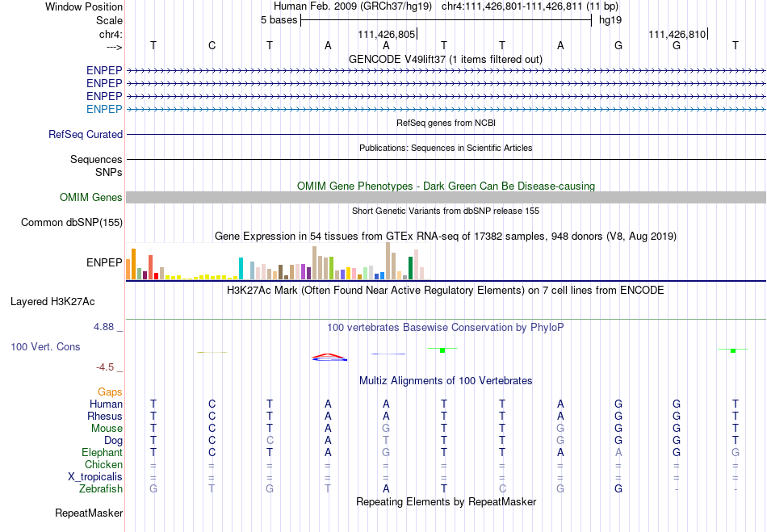Select the Sequences track label
Screen dimensions: 767x532
(x=96, y=159)
